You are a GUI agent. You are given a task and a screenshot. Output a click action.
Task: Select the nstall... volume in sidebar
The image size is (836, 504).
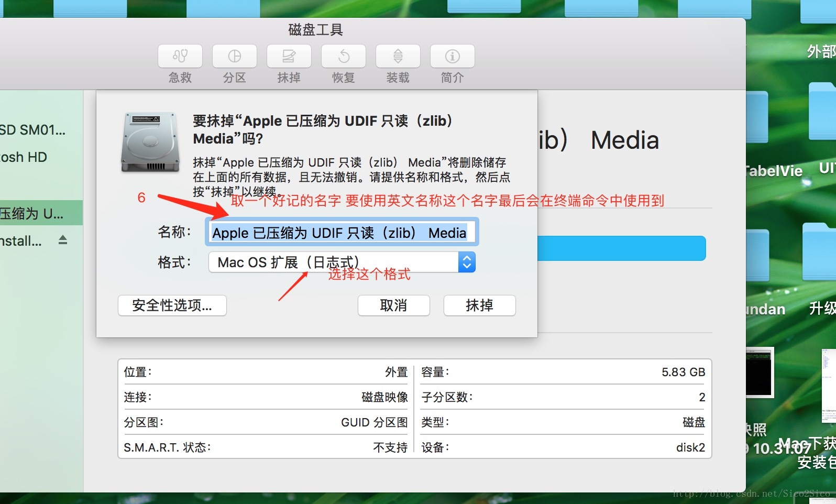(x=21, y=240)
